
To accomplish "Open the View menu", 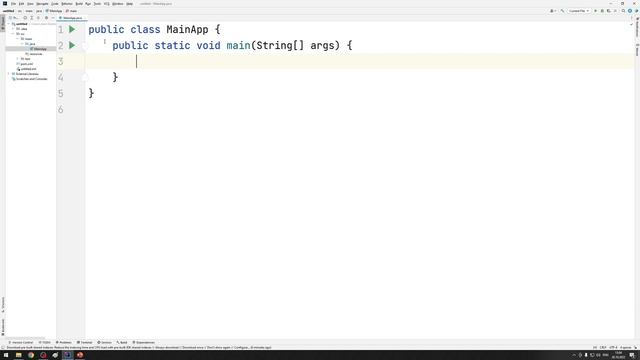I will (30, 4).
